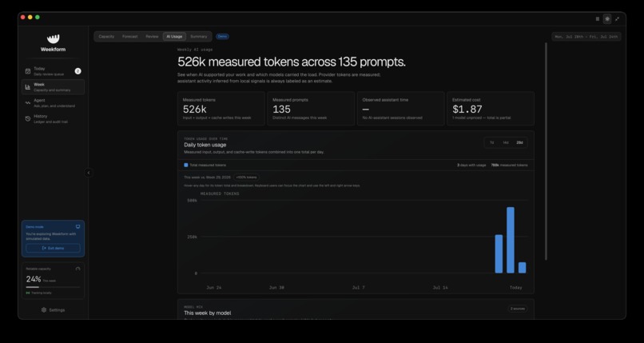Click the blue Demo badge
Viewport: 644px width, 343px height.
222,37
